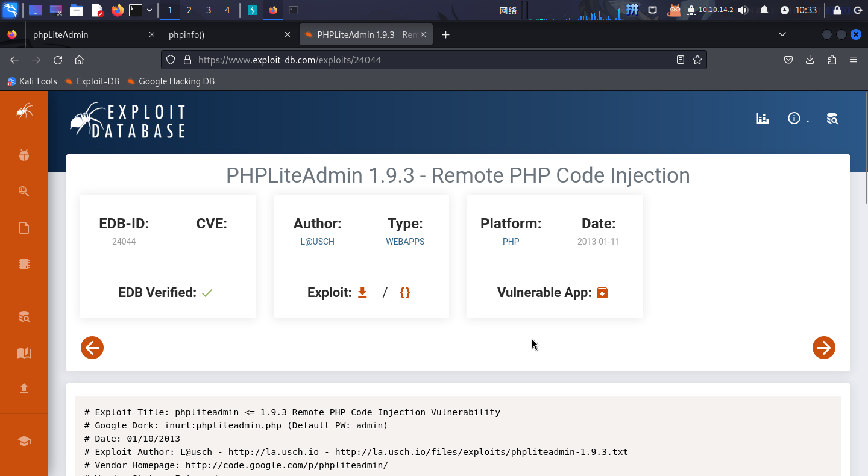Open SearchSploit Manual book sidebar icon

coord(24,352)
